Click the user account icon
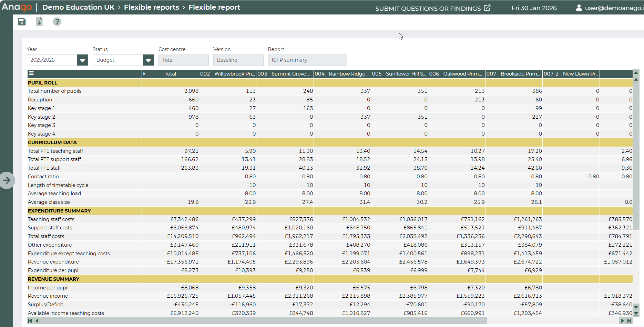Viewport: 644px width, 327px height. click(x=579, y=8)
